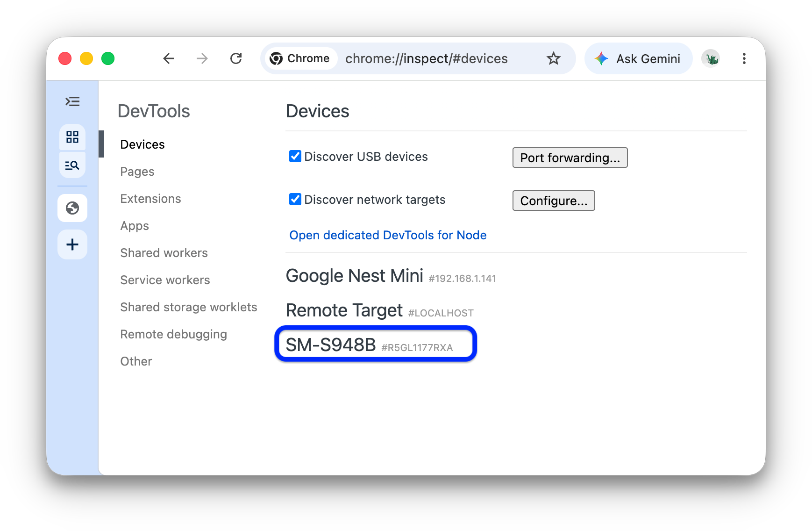Click the Port forwarding button
Screen dimensions: 812x531
[570, 158]
